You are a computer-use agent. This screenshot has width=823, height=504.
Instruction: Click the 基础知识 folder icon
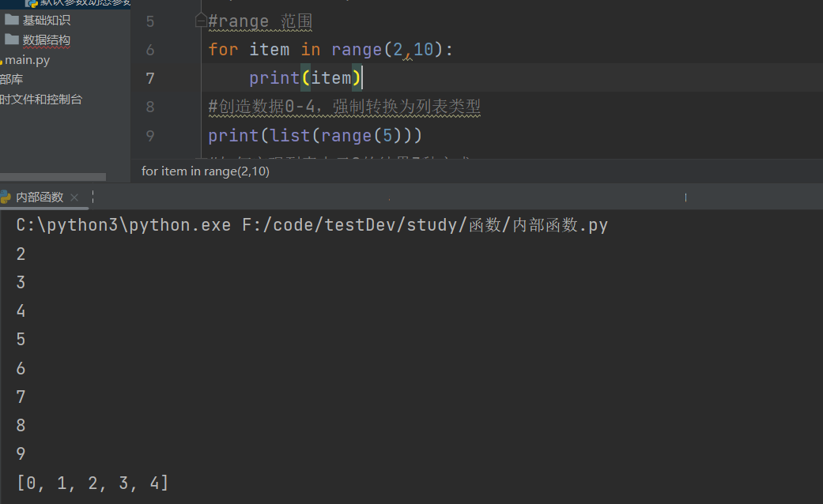tap(12, 20)
